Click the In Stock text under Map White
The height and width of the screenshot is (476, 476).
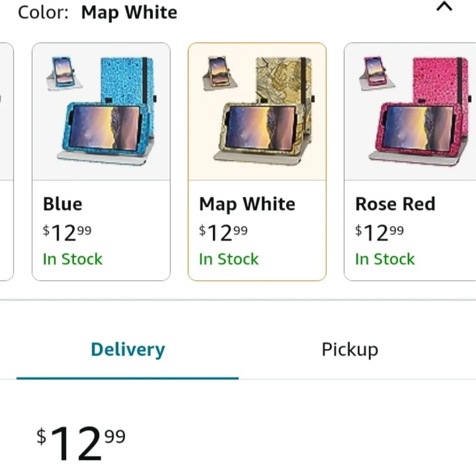[228, 259]
